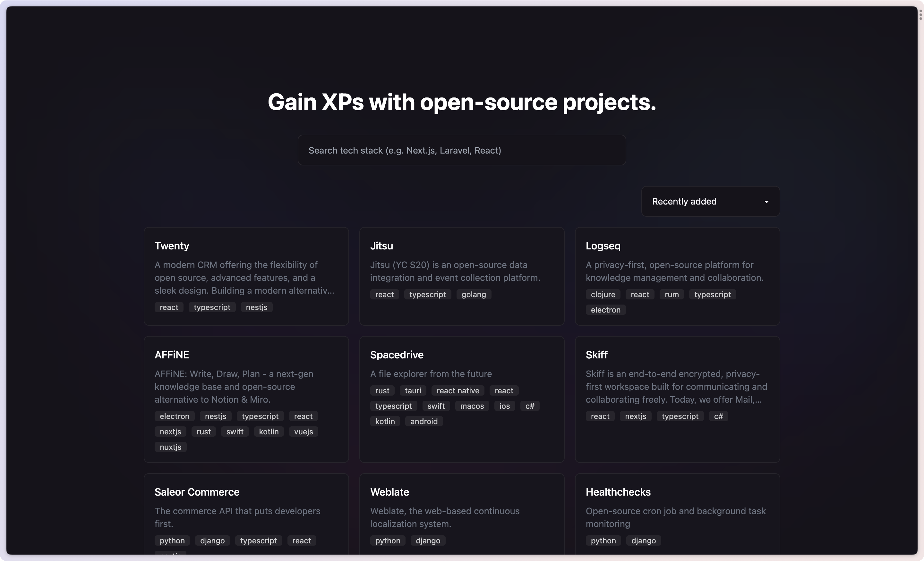Click the golang tag on Jitsu card
Image resolution: width=924 pixels, height=561 pixels.
474,295
